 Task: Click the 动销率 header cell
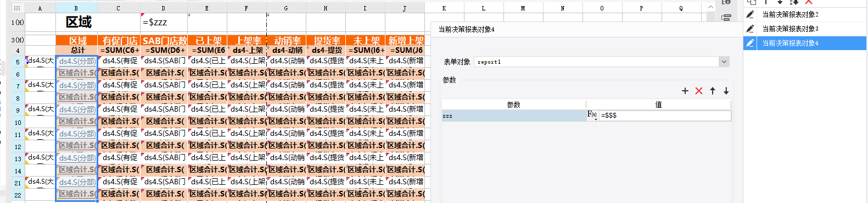click(287, 40)
